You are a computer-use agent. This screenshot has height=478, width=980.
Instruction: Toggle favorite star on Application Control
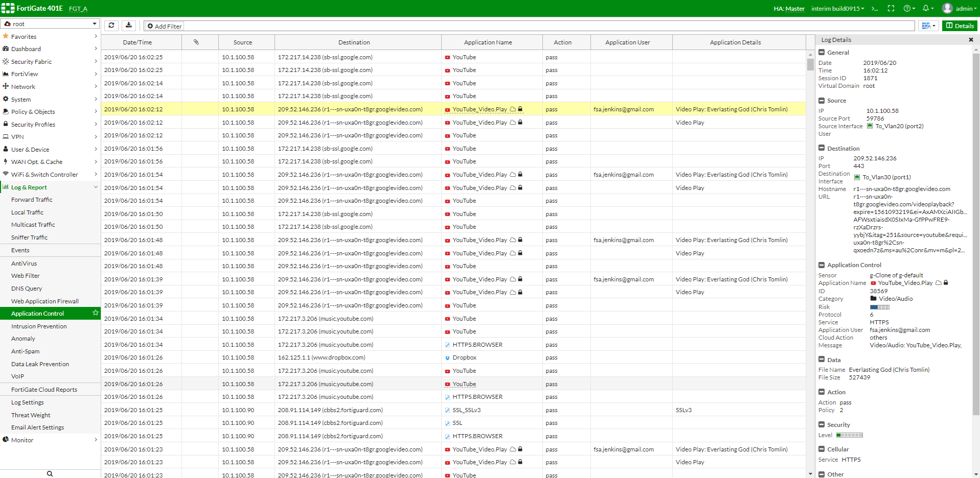pyautogui.click(x=95, y=313)
